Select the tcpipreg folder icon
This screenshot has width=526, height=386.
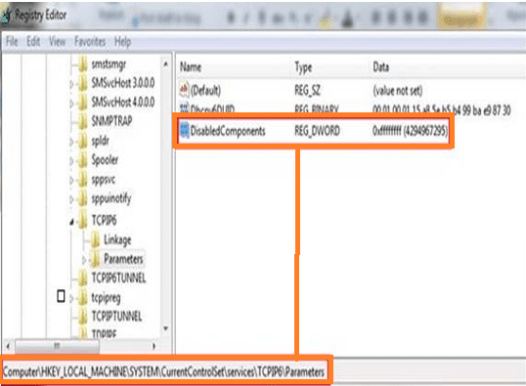(x=83, y=297)
